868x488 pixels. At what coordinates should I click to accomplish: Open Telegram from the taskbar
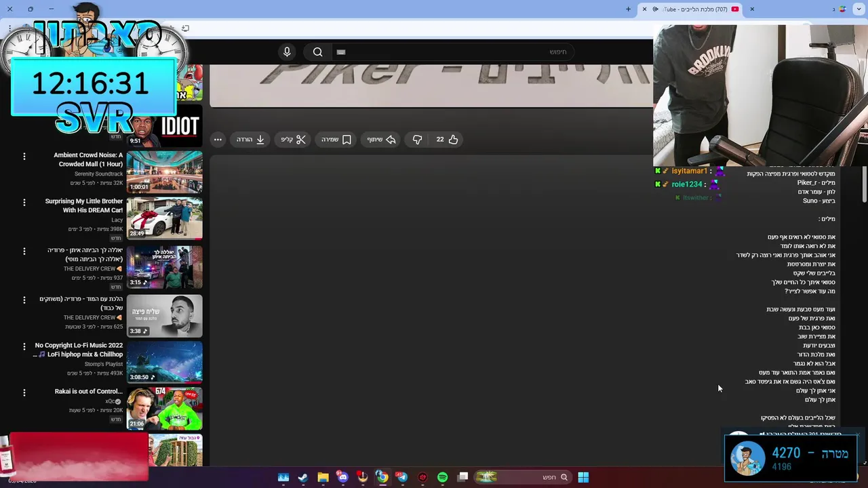point(402,477)
